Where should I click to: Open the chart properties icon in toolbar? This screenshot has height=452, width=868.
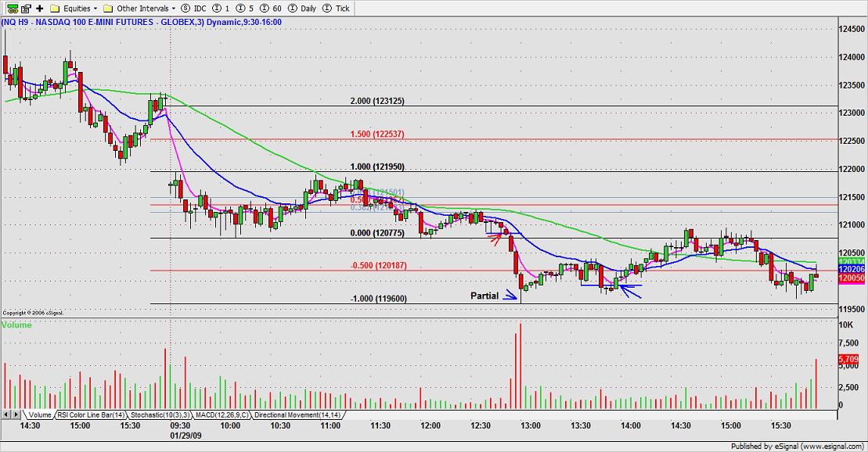tap(26, 9)
